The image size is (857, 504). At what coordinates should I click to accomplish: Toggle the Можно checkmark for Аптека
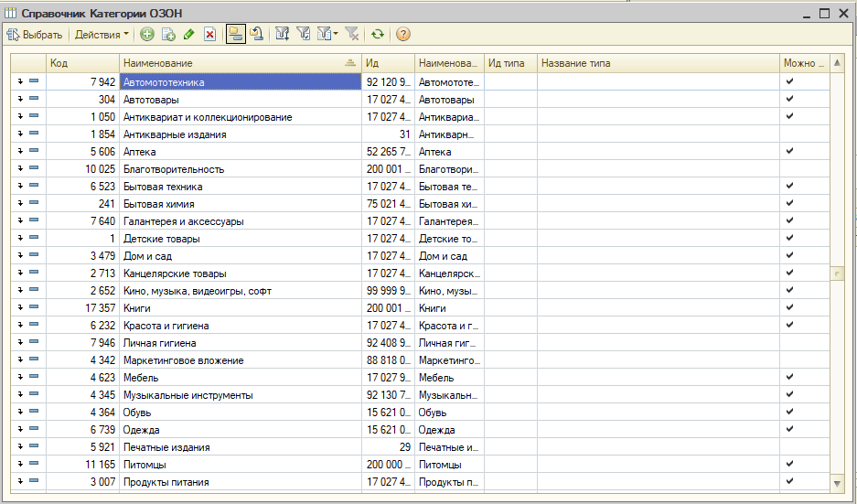(x=789, y=151)
